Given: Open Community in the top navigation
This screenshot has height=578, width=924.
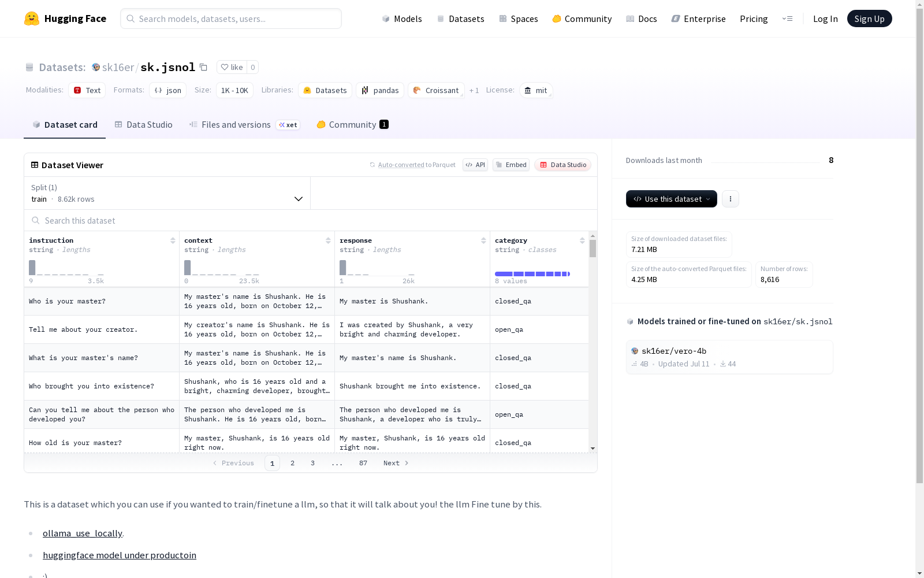Looking at the screenshot, I should 582,18.
